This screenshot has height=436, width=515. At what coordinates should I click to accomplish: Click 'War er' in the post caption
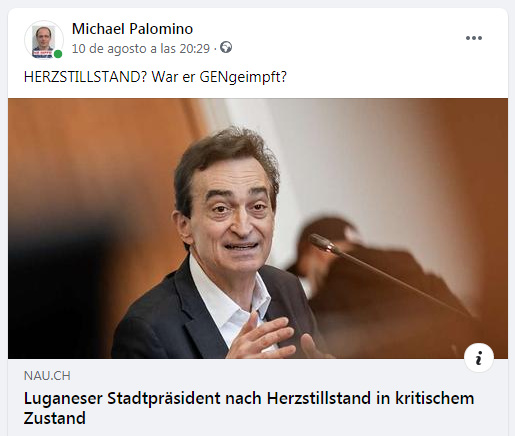pyautogui.click(x=173, y=77)
